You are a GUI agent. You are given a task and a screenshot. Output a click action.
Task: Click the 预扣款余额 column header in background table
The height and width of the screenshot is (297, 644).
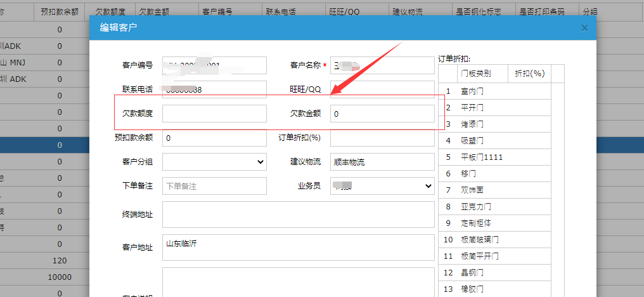point(60,12)
